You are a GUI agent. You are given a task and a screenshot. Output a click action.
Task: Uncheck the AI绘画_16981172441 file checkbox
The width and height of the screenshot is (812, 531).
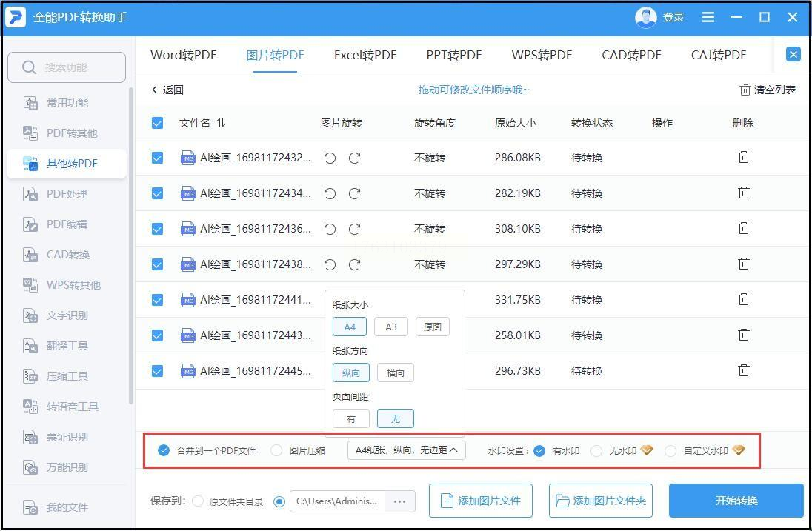tap(157, 300)
